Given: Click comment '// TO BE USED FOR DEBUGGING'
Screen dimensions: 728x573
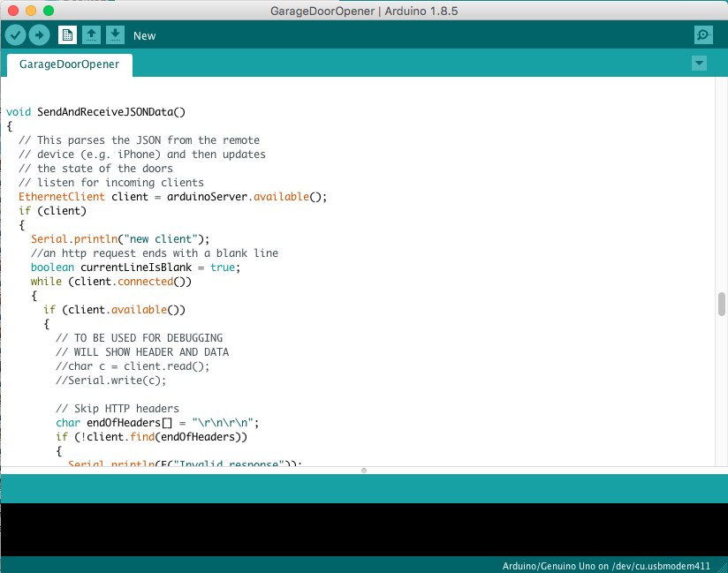Looking at the screenshot, I should (140, 338).
